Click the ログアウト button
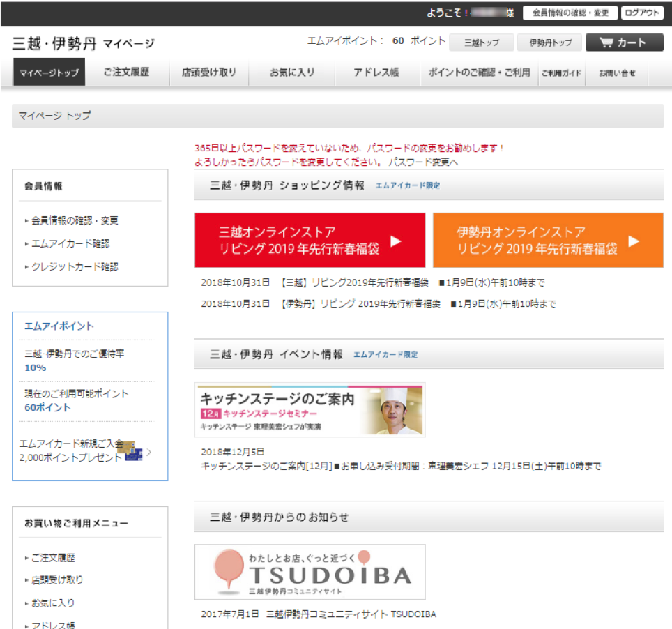The width and height of the screenshot is (672, 629). tap(641, 13)
